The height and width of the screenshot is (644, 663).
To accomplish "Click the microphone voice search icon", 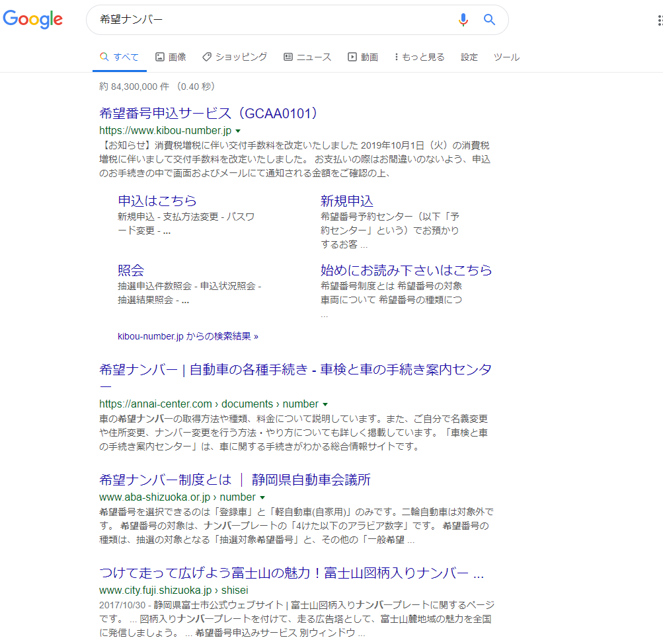I will coord(463,20).
